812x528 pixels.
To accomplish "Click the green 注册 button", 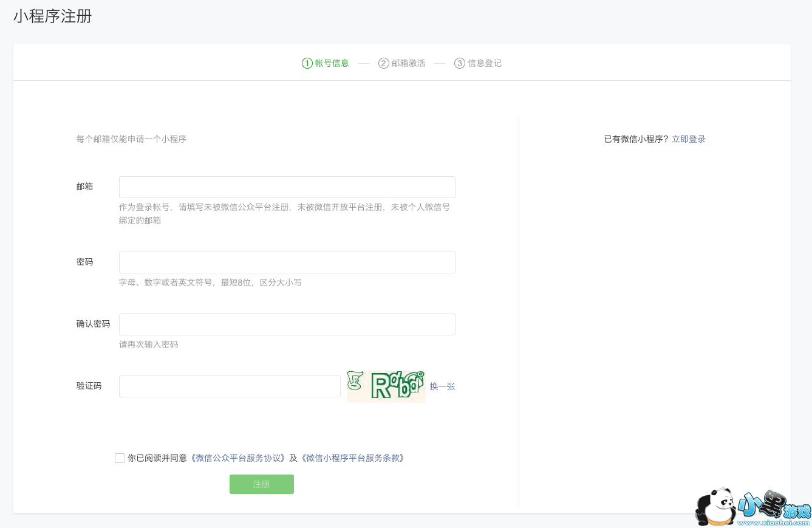I will point(262,484).
